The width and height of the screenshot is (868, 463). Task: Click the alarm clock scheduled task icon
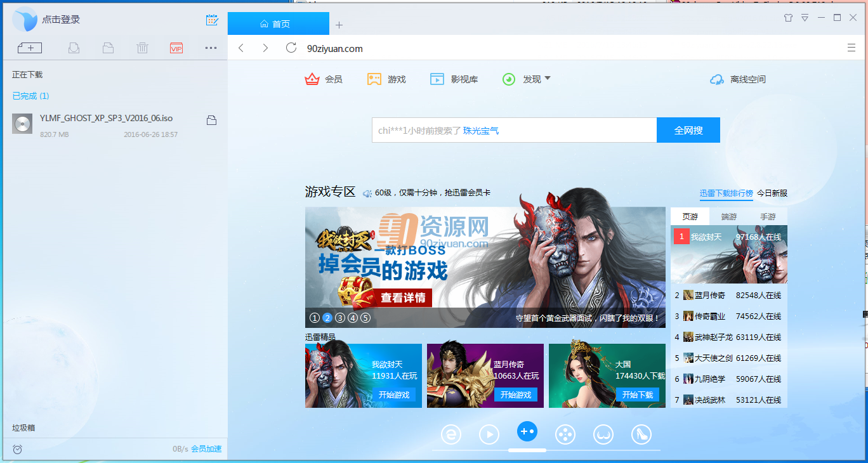(17, 449)
